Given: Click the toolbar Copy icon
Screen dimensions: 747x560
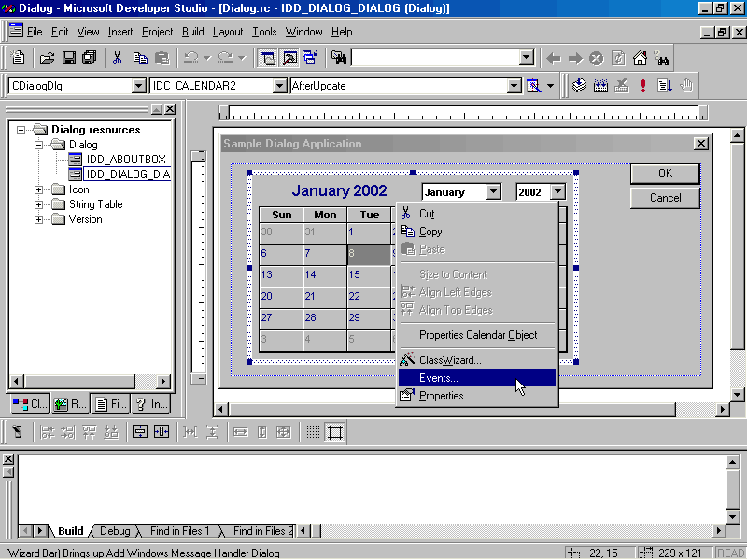Looking at the screenshot, I should tap(140, 58).
